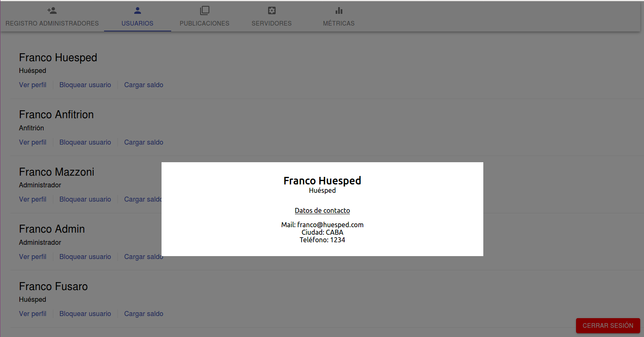
Task: Load balance for Franco Admin
Action: pos(143,257)
